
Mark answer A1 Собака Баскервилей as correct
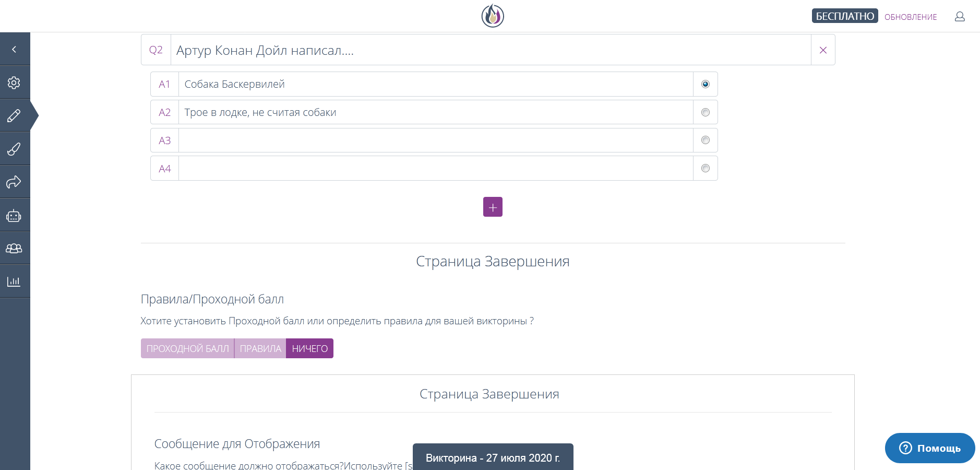tap(706, 84)
